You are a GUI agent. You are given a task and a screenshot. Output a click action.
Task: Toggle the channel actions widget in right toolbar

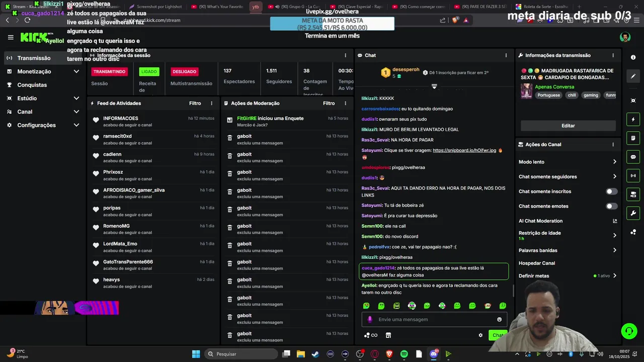click(x=633, y=194)
